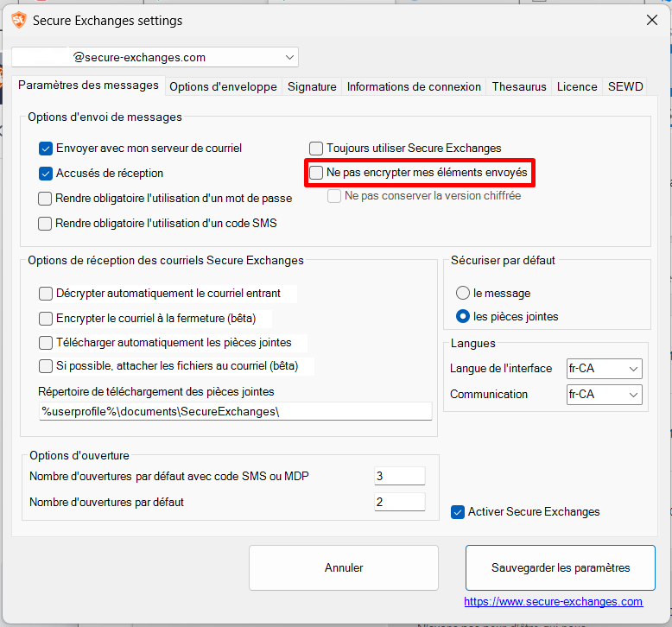Viewport: 672px width, 627px height.
Task: Switch to the Licence tab
Action: pyautogui.click(x=577, y=86)
